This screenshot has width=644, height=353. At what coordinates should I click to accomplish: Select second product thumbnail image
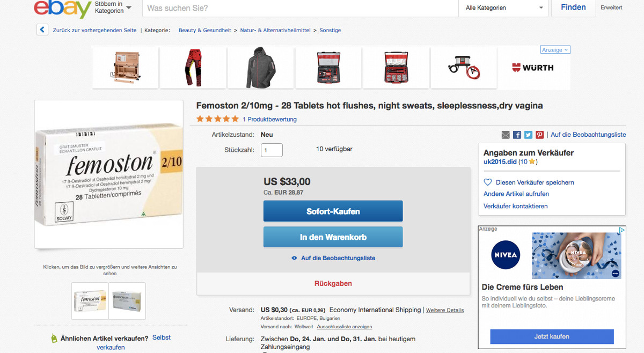point(127,301)
